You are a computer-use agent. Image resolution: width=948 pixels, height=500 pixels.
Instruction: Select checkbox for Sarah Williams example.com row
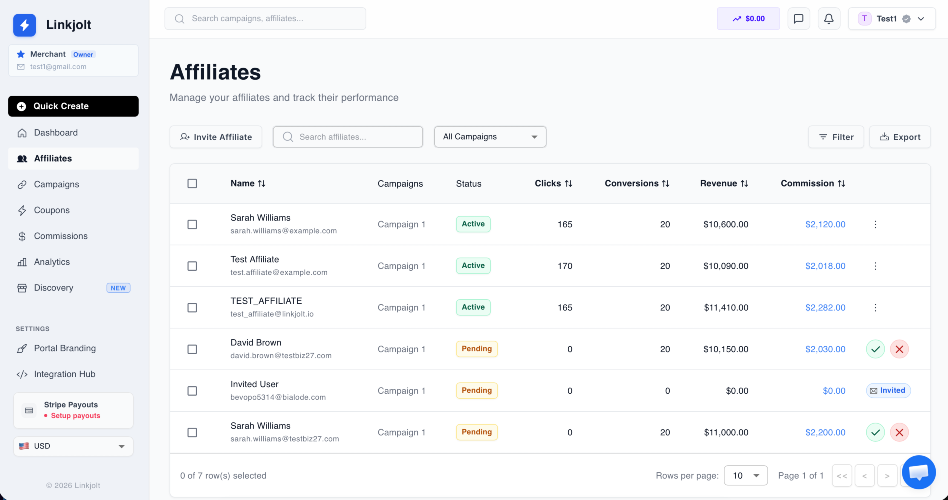192,224
